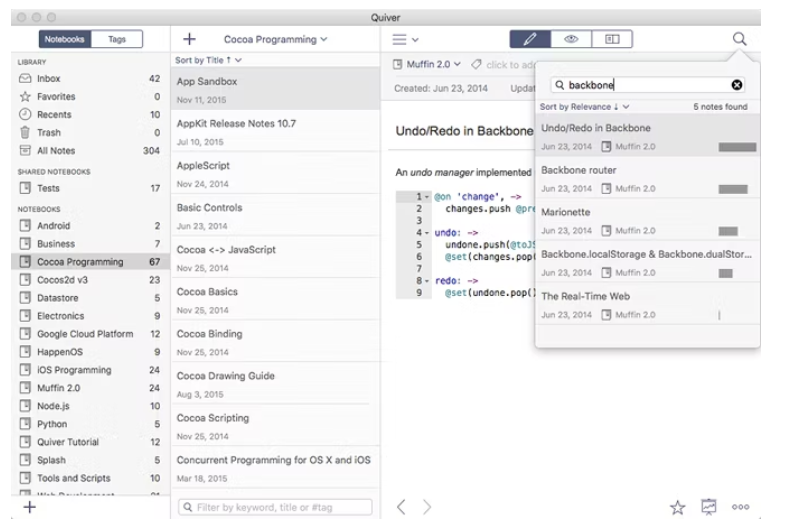The width and height of the screenshot is (794, 530).
Task: Click the filter by keyword field
Action: click(x=275, y=507)
